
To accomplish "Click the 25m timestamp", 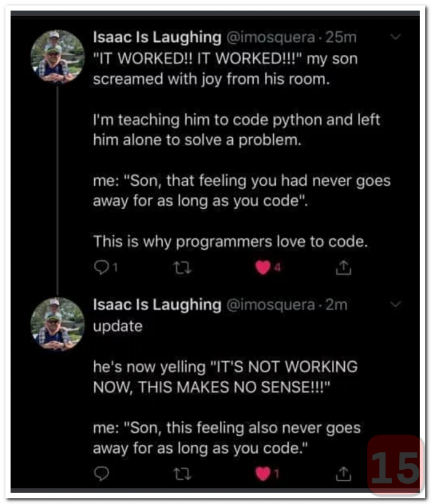I will click(x=341, y=37).
